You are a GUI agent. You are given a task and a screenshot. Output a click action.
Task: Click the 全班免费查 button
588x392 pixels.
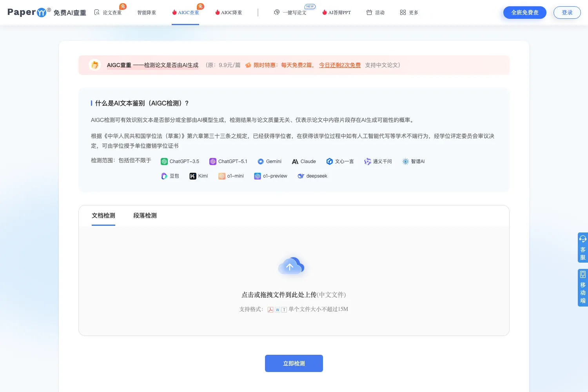[525, 13]
